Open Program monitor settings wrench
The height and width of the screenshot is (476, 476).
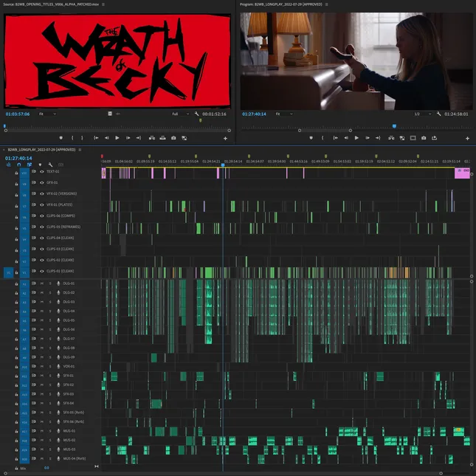[x=438, y=114]
